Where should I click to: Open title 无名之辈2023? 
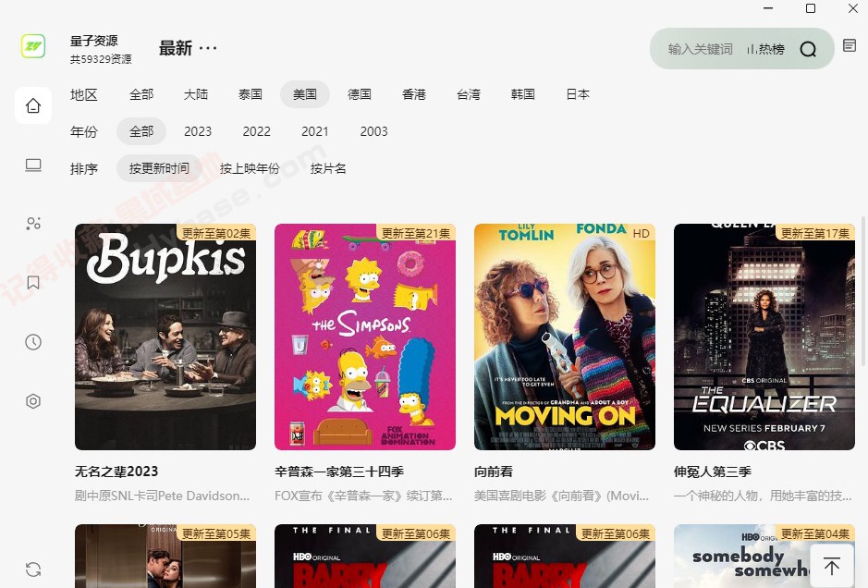(x=116, y=472)
